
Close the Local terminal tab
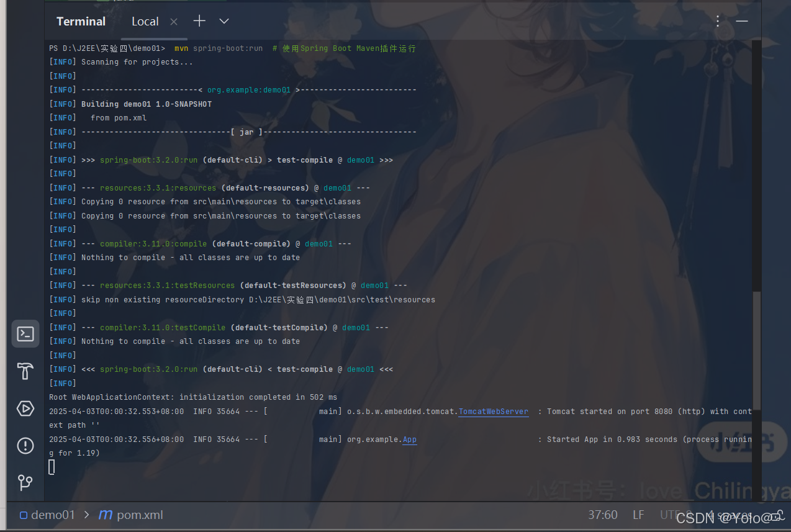pyautogui.click(x=174, y=22)
